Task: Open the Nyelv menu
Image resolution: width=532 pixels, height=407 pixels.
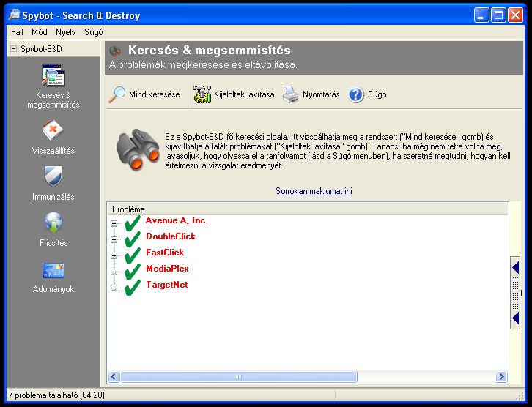Action: pyautogui.click(x=65, y=32)
